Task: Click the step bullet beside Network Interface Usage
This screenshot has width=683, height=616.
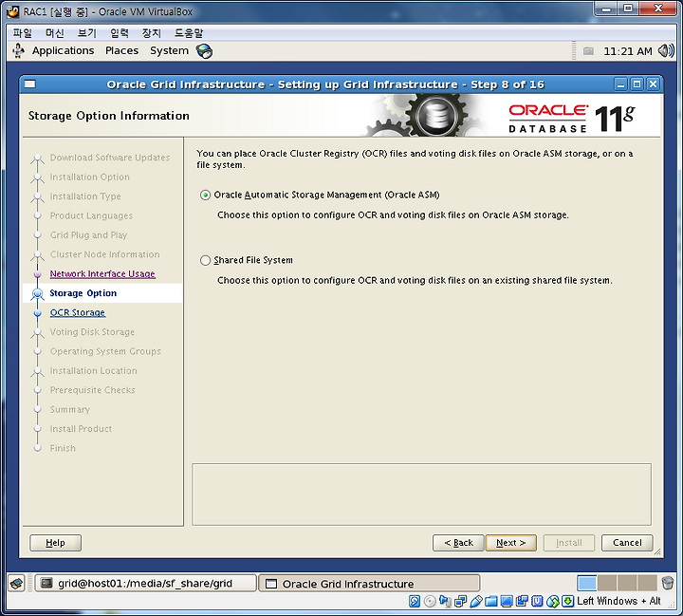Action: tap(37, 273)
